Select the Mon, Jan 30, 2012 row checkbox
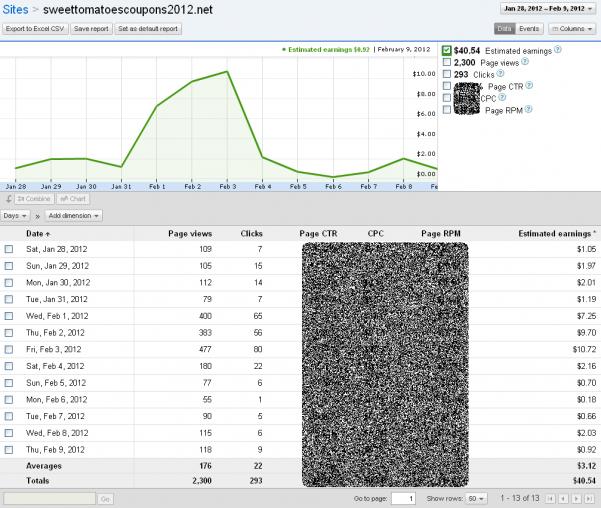 (x=9, y=283)
